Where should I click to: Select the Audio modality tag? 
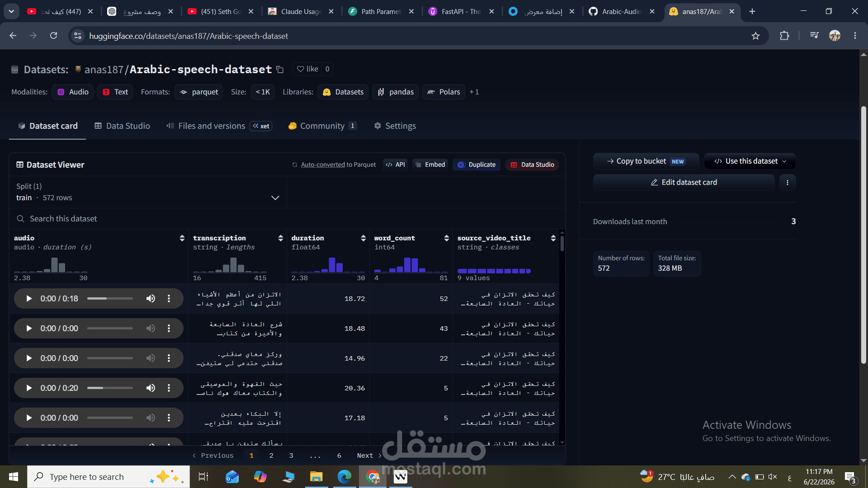coord(73,92)
